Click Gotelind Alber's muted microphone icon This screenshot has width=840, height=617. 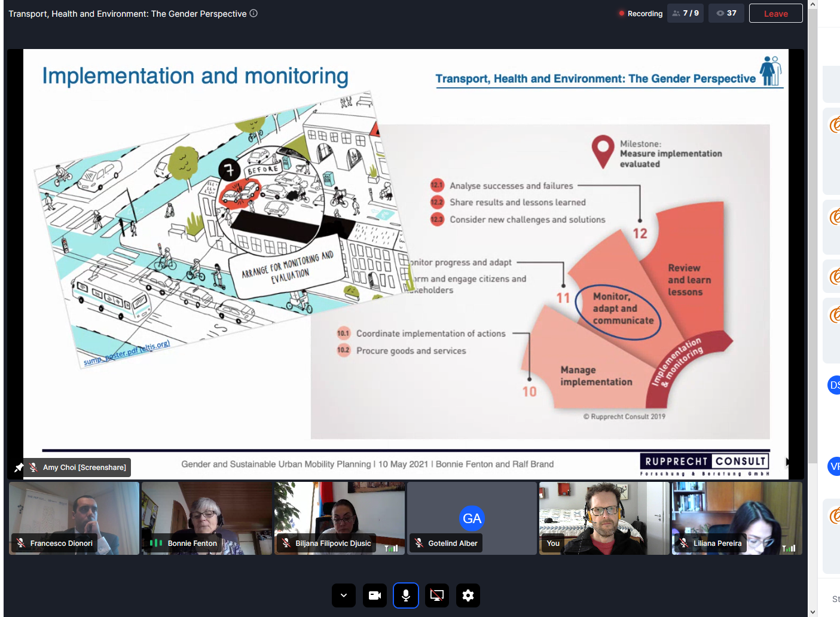tap(419, 543)
